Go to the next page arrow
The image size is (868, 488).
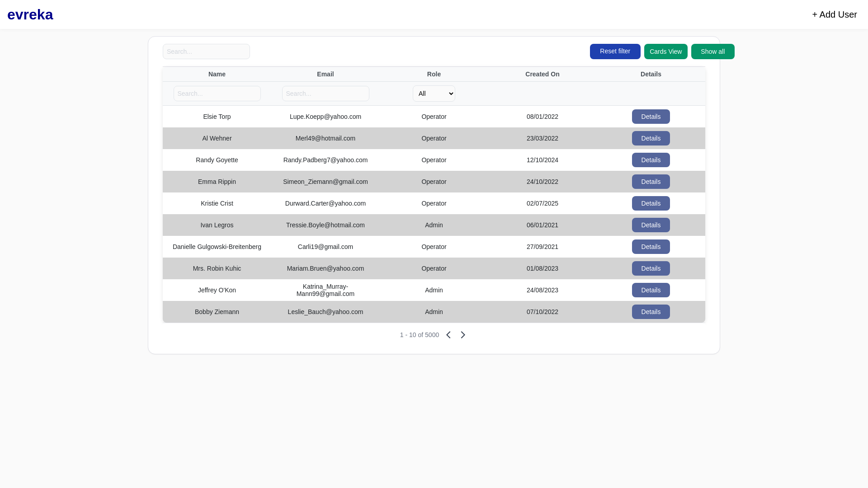(463, 335)
